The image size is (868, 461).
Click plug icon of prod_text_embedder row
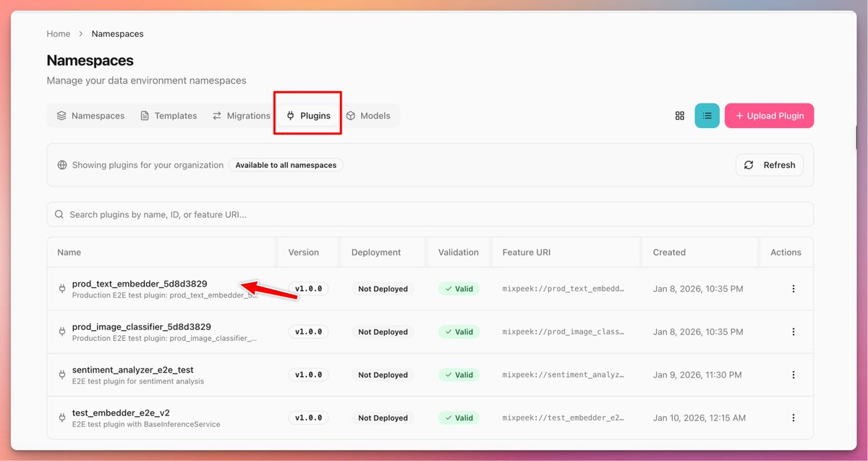click(62, 289)
